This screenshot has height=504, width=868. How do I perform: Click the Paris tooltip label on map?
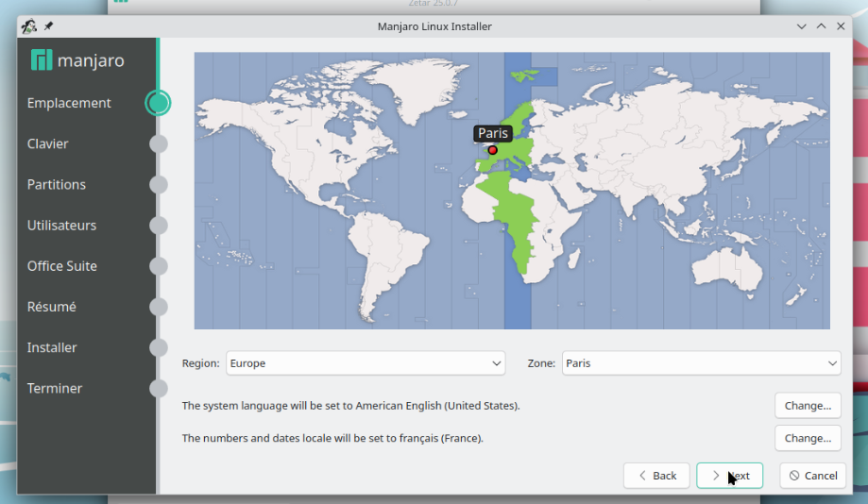pos(493,133)
